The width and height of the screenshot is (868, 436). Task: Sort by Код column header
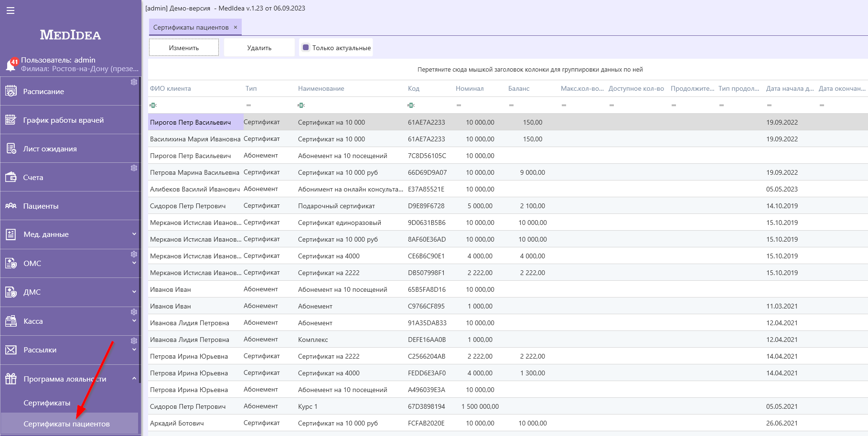414,88
